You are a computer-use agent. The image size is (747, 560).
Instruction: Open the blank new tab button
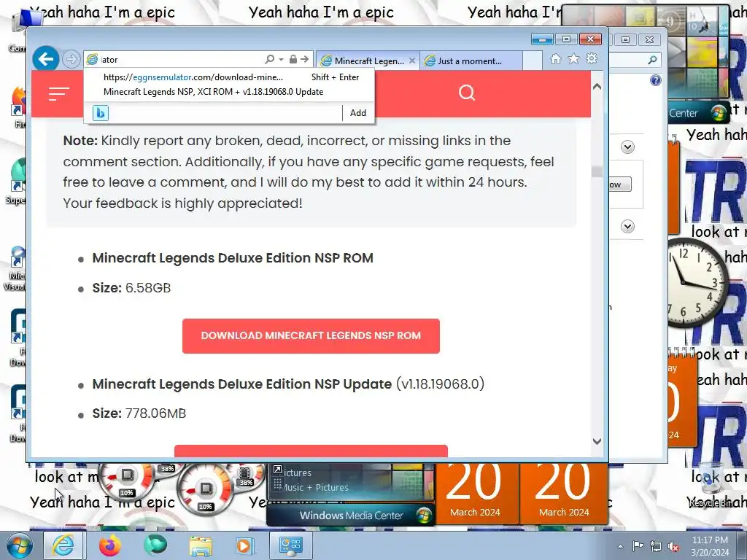(533, 61)
